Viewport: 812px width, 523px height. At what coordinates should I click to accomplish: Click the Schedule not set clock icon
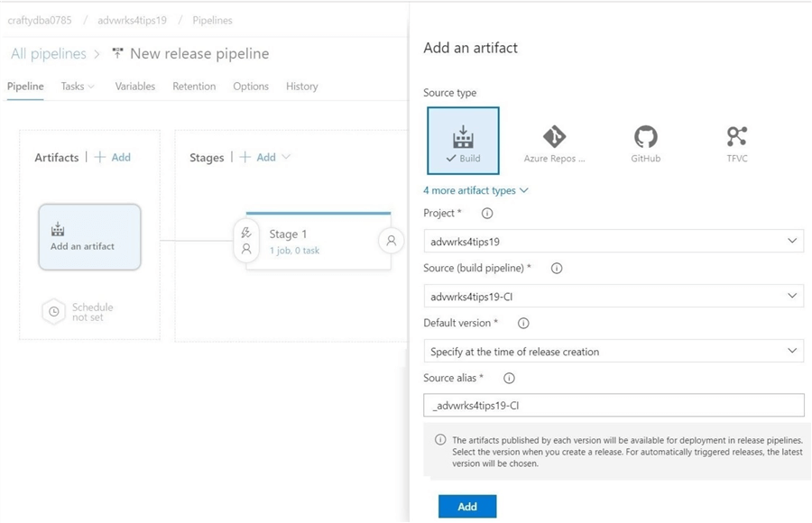coord(54,312)
